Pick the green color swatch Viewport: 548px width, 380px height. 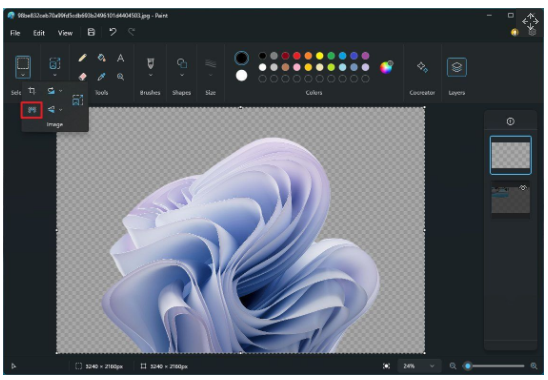[x=331, y=56]
